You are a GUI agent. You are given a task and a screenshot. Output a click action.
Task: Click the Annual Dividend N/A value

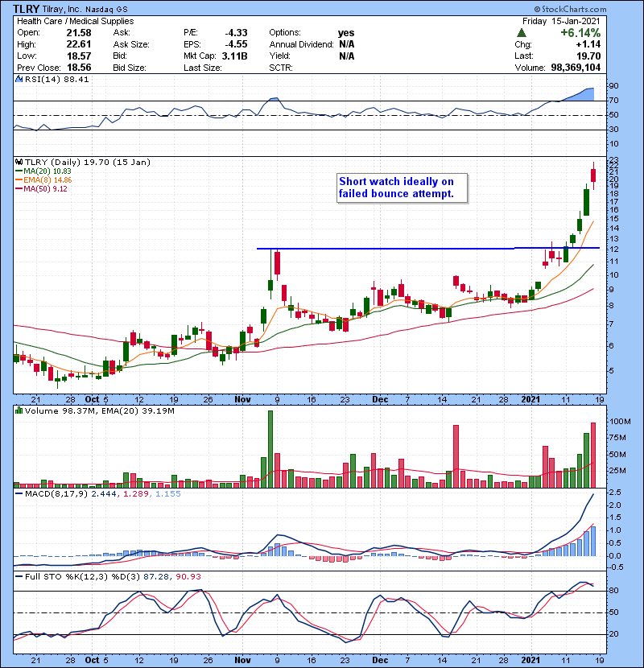pyautogui.click(x=346, y=44)
